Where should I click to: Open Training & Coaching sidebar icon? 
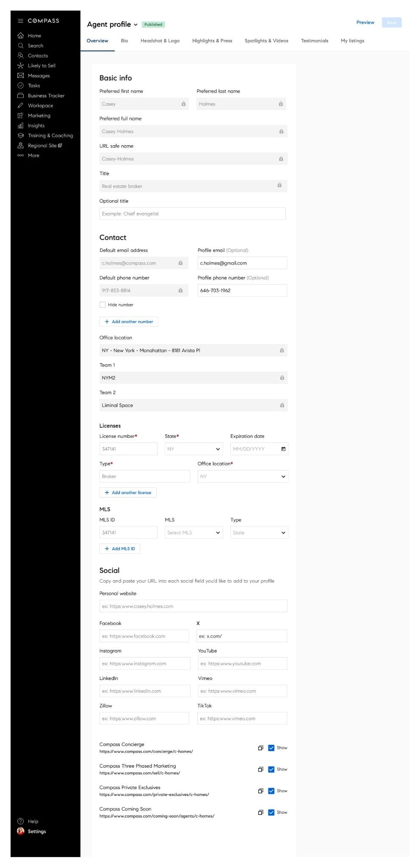[20, 135]
